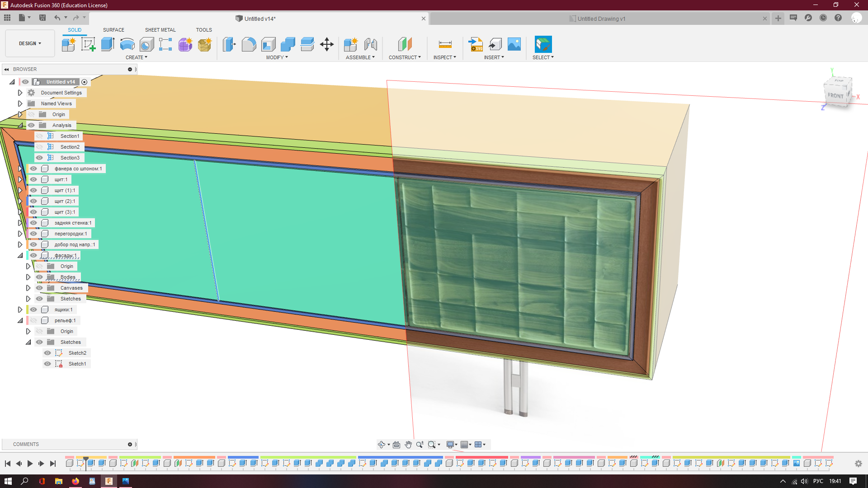Screen dimensions: 868x488
Task: Click the FRONT face of ViewCube
Action: (835, 95)
